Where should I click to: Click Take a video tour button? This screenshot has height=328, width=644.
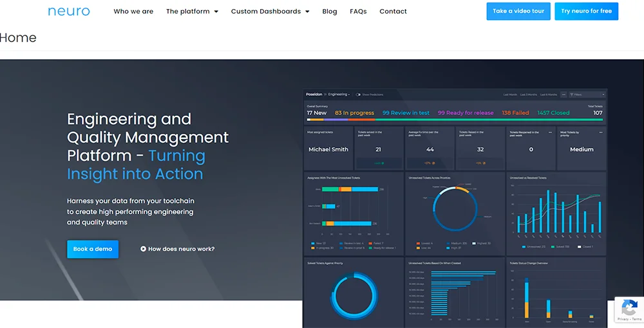(x=518, y=11)
